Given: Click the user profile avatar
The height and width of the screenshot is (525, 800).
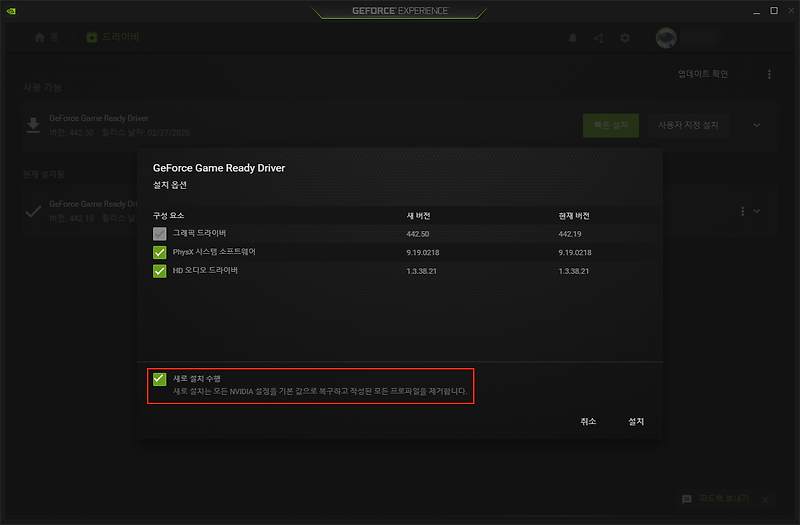Looking at the screenshot, I should tap(666, 38).
